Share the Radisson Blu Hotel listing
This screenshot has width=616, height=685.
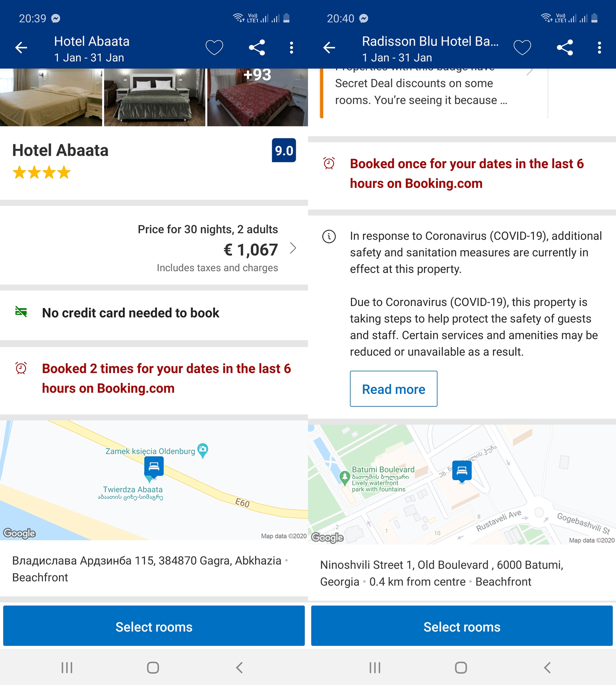click(x=565, y=47)
